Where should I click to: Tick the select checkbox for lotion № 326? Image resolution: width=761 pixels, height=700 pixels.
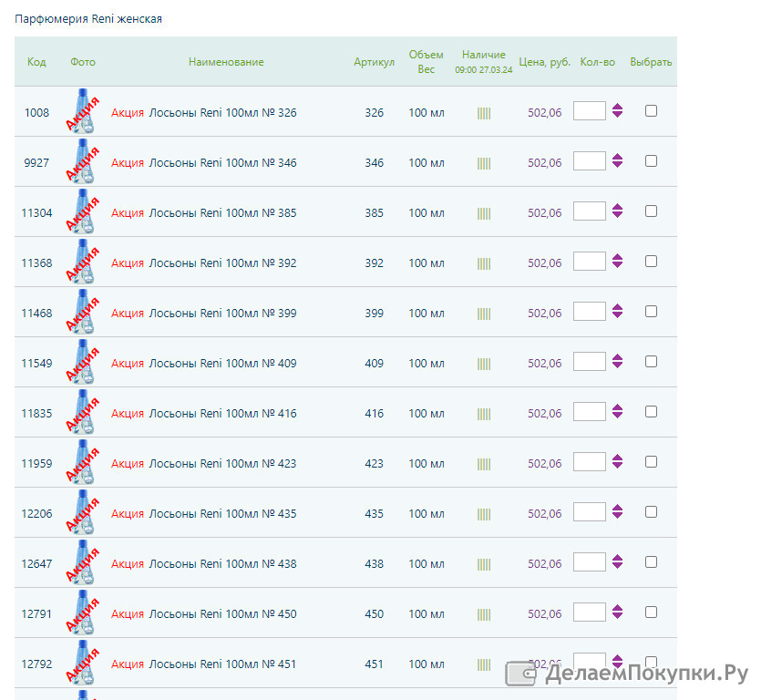651,110
